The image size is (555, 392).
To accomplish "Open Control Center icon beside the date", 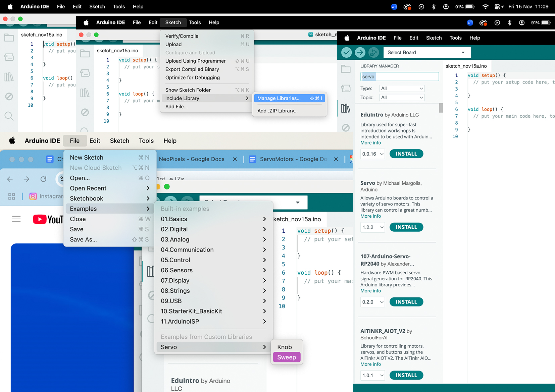I will tap(499, 6).
